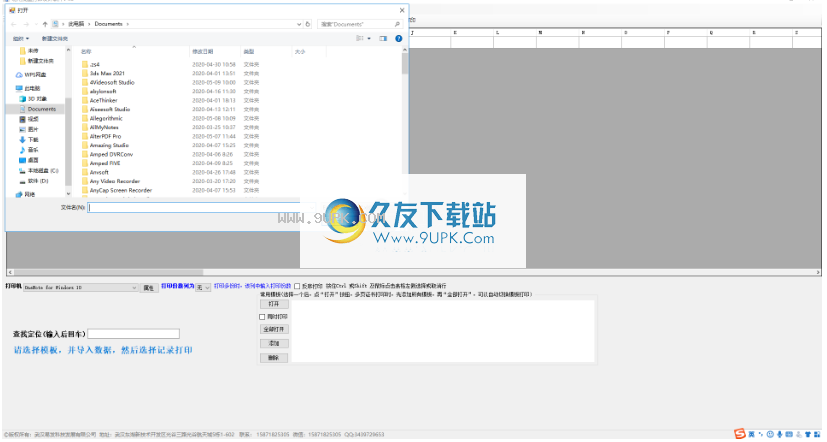Refresh the Documents folder listing
Image resolution: width=827 pixels, height=442 pixels.
pos(307,24)
